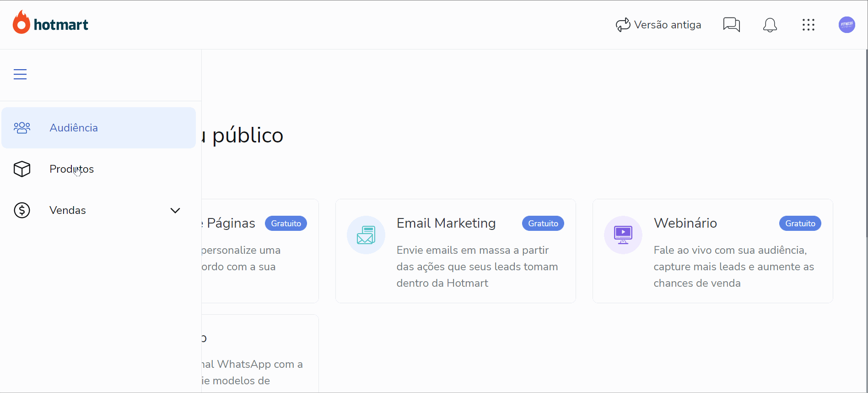Image resolution: width=868 pixels, height=393 pixels.
Task: Click the switch-version arrows icon
Action: [623, 25]
